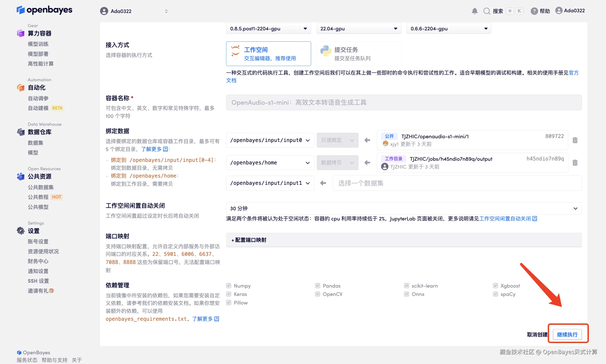Go to 公共教程 in the sidebar
This screenshot has height=364, width=606.
point(38,197)
